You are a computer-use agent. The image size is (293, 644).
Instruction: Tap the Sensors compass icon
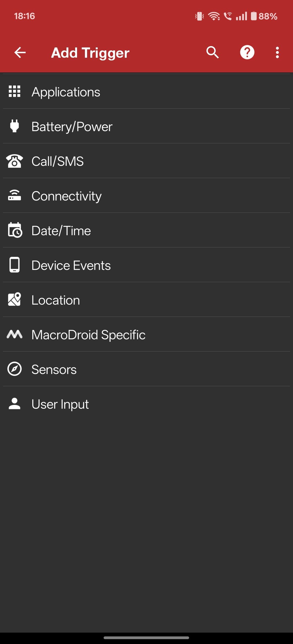(x=15, y=369)
